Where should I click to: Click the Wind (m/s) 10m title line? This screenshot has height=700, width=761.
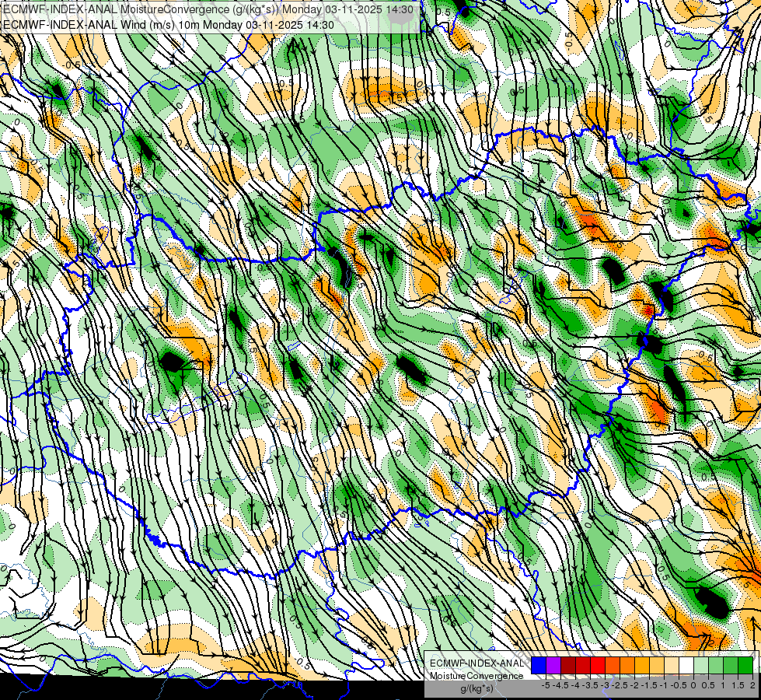click(169, 25)
